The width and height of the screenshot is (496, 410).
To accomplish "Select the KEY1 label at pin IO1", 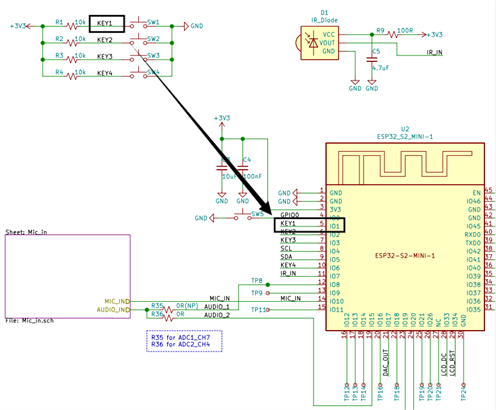I will pos(288,223).
